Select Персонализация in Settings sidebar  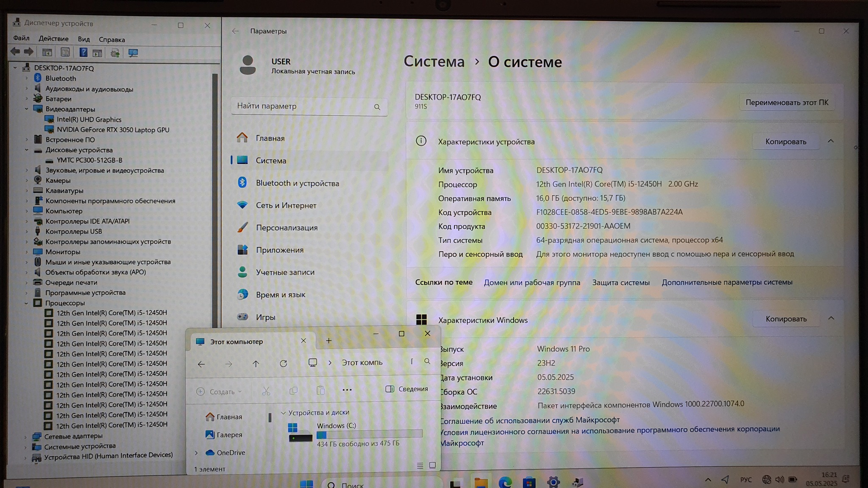point(287,227)
